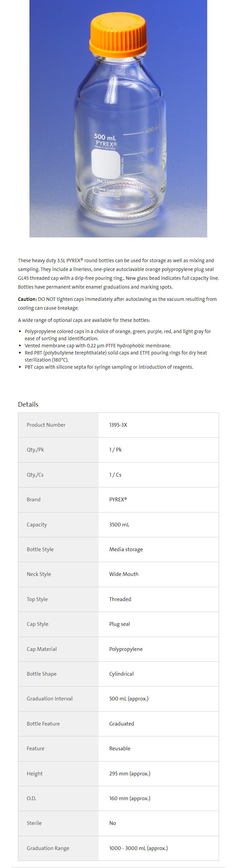Image resolution: width=237 pixels, height=868 pixels.
Task: Click the "O.D." row label
Action: click(31, 798)
